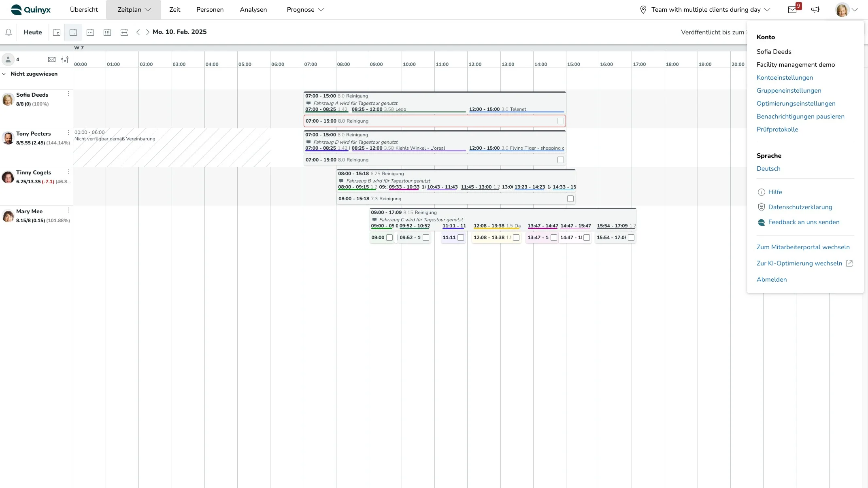Select the custom date range view icon
868x488 pixels.
[x=124, y=32]
